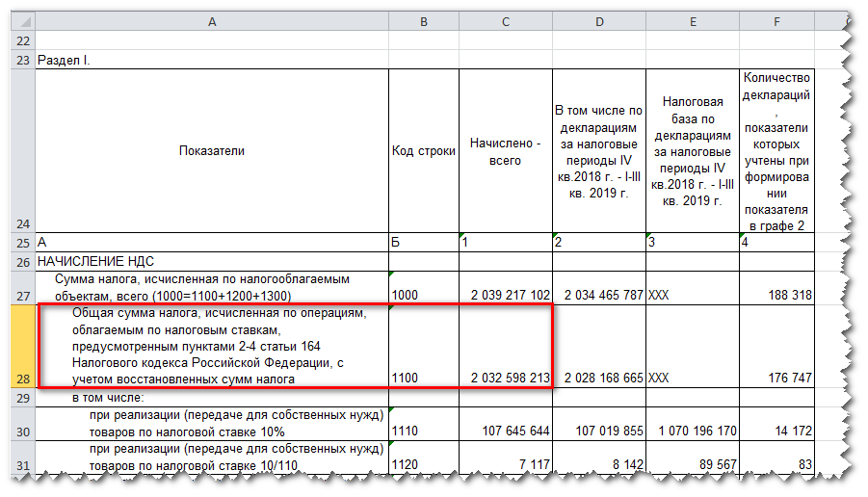Select column A header
Viewport: 868px width, 497px height.
[x=212, y=21]
